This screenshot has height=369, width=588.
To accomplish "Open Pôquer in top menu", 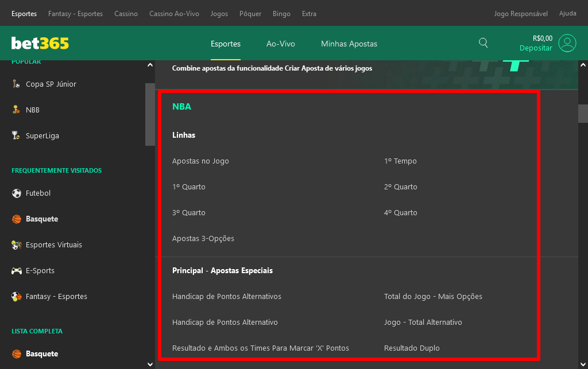I will (250, 14).
